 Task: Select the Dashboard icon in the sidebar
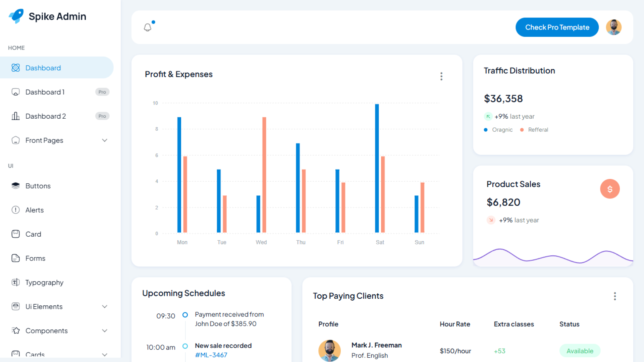point(15,68)
